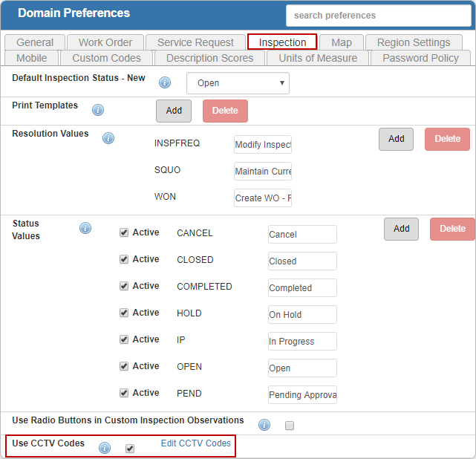Open the Units of Measure tab
The image size is (476, 459).
point(318,58)
